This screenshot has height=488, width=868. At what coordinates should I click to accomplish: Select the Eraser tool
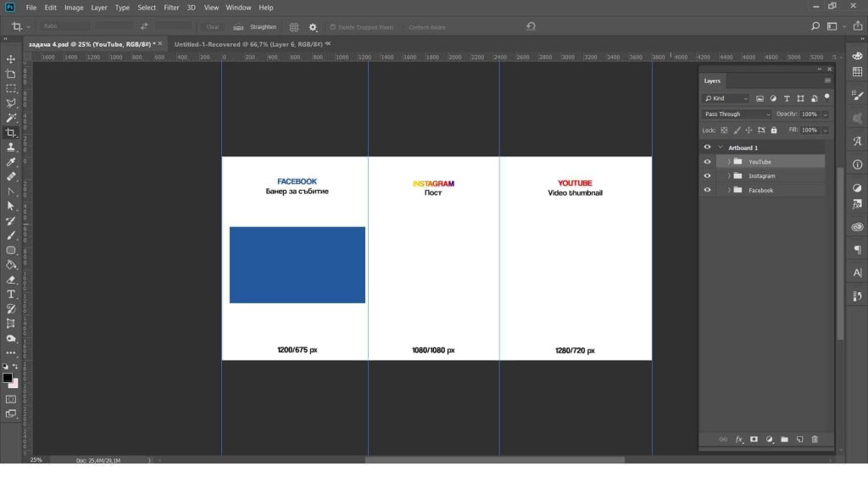tap(10, 280)
